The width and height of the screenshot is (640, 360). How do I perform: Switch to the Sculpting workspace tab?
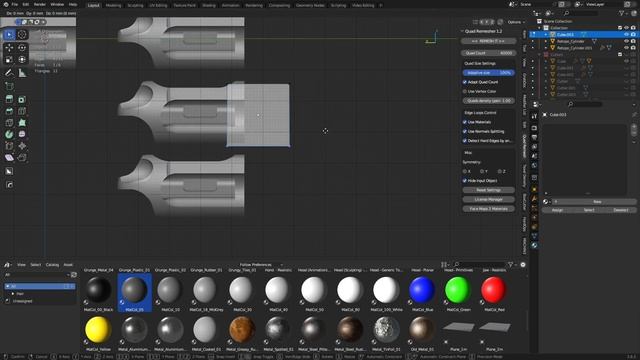(135, 5)
